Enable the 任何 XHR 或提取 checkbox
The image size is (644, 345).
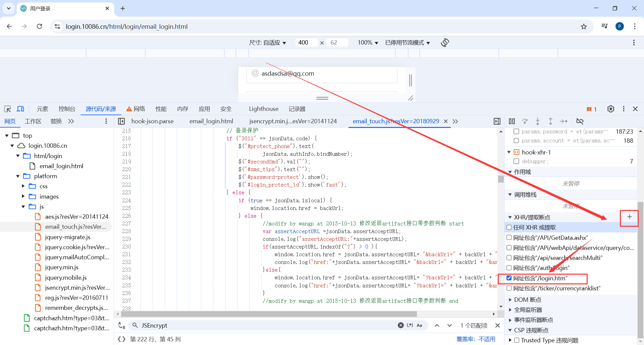pyautogui.click(x=509, y=227)
